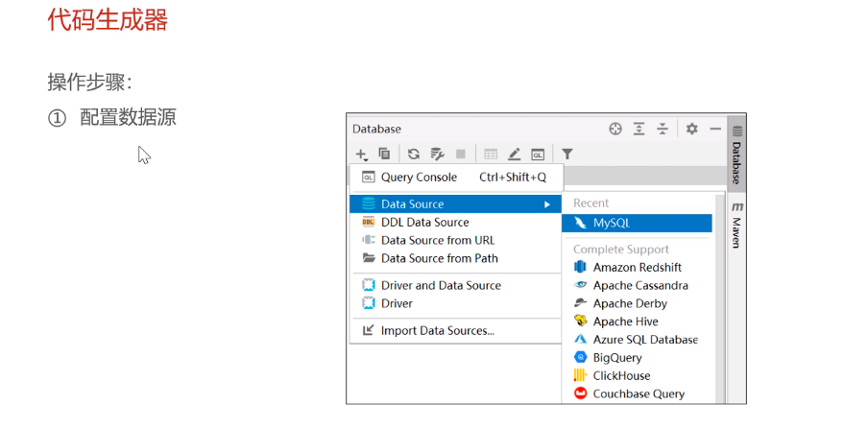Click the Collapse All icon
Image resolution: width=868 pixels, height=429 pixels.
tap(663, 129)
